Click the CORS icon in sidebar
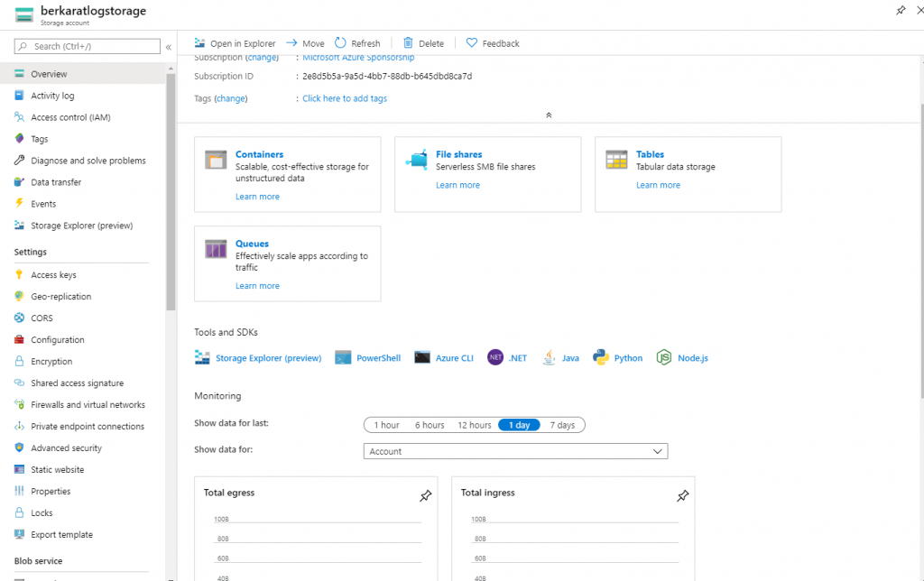The height and width of the screenshot is (581, 924). tap(20, 318)
